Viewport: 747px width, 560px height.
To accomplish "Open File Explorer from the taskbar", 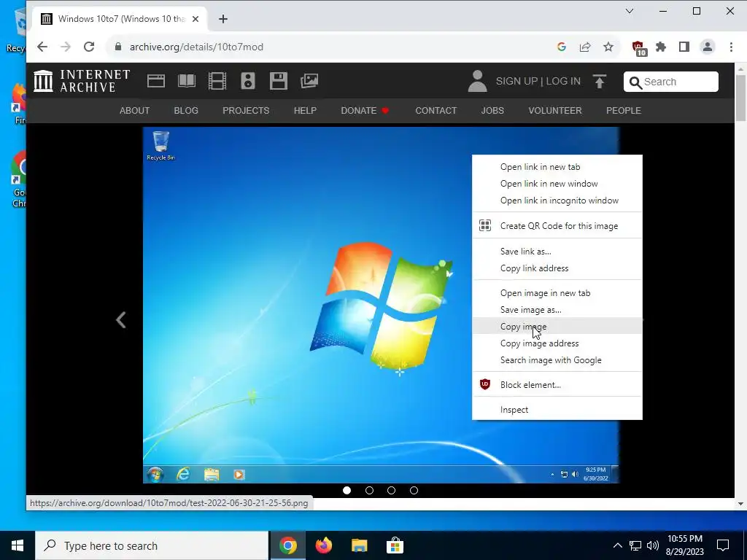I will pos(359,545).
